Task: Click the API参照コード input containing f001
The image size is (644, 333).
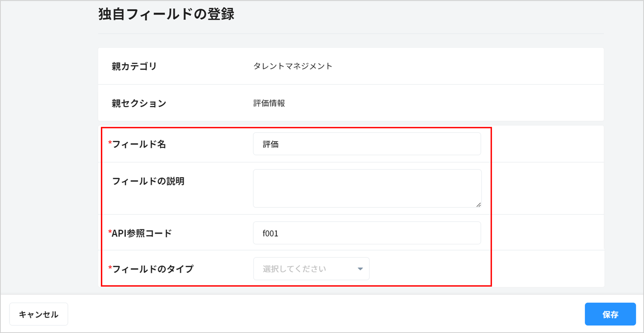Action: [x=367, y=233]
